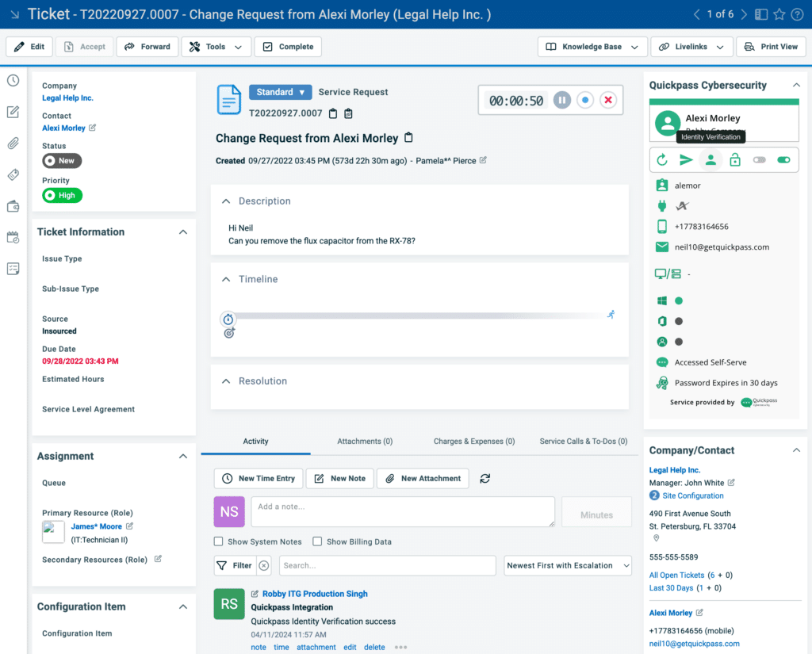Toggle the grey Quickpass switch
812x654 pixels.
(759, 160)
